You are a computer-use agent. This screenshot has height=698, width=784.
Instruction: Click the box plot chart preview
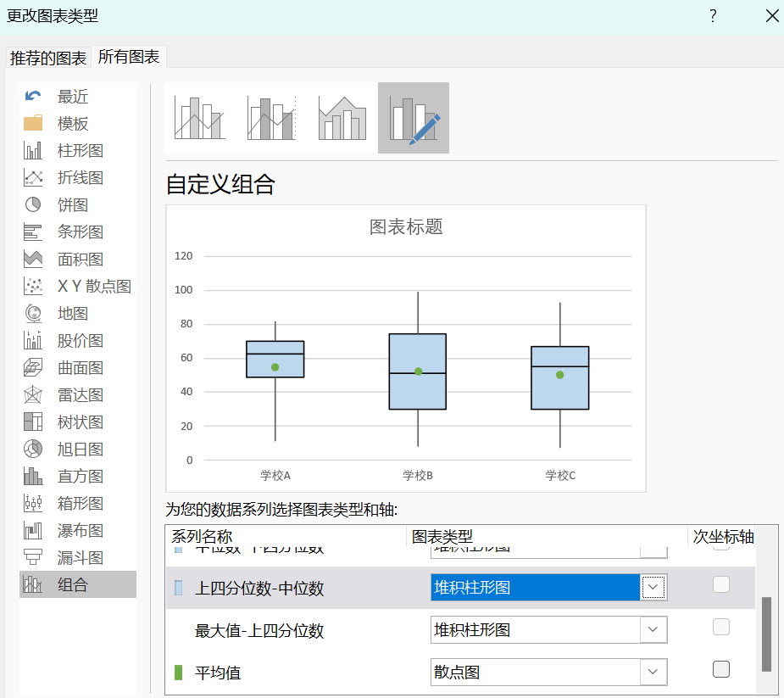coord(405,349)
